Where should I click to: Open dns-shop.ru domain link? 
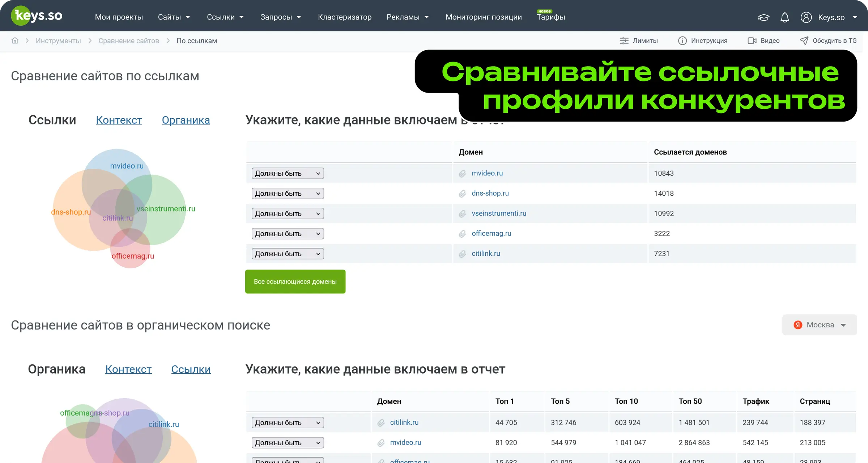coord(490,194)
